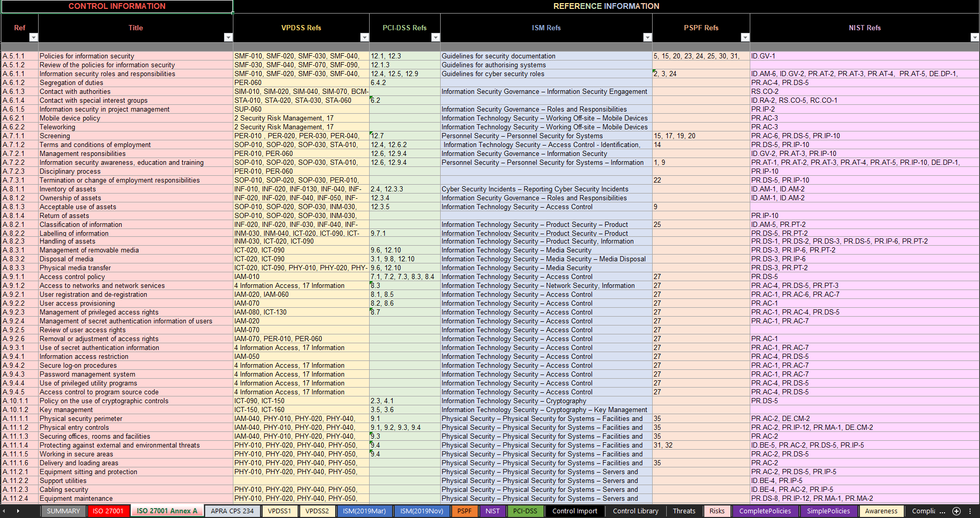Add a new sheet with plus icon

[x=957, y=511]
